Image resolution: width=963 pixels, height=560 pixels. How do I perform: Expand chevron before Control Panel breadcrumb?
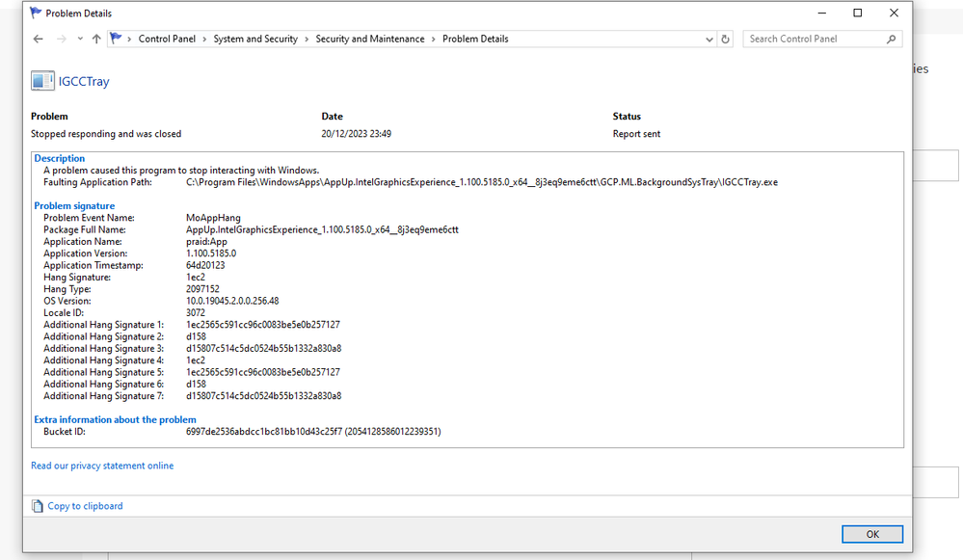[x=129, y=39]
